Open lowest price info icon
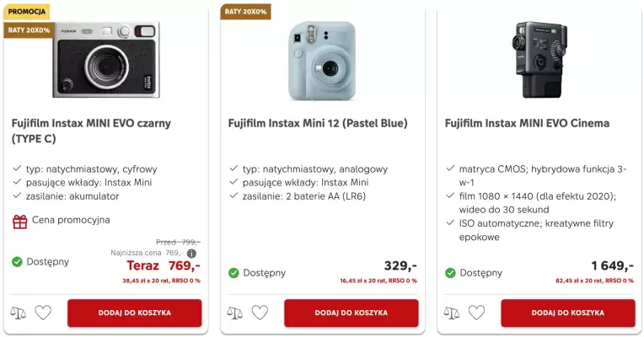This screenshot has width=644, height=337. tap(191, 253)
